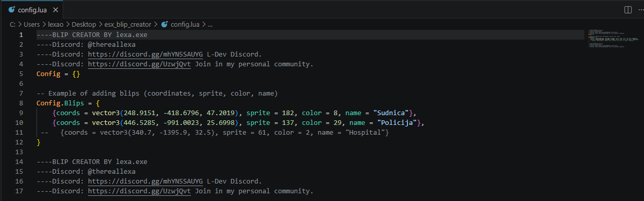Open the UzwjQvt Discord link on line 4
Screen dimensions: 644x201
click(x=139, y=64)
